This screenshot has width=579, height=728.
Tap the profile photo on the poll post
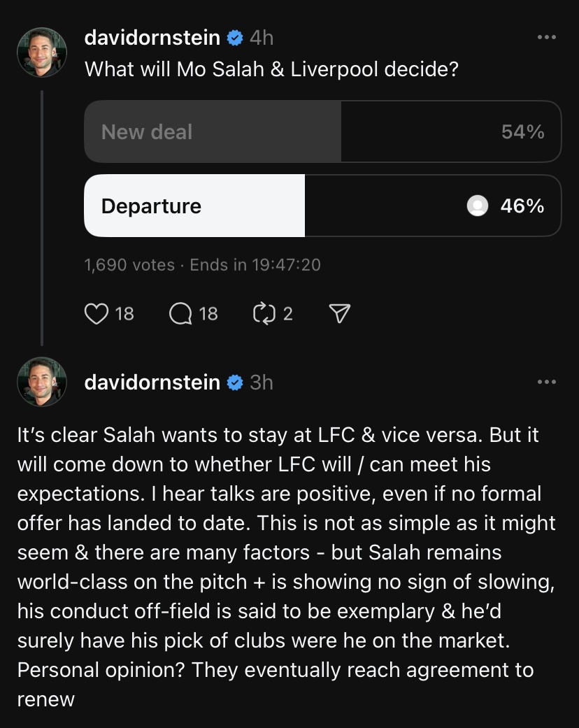click(x=42, y=52)
